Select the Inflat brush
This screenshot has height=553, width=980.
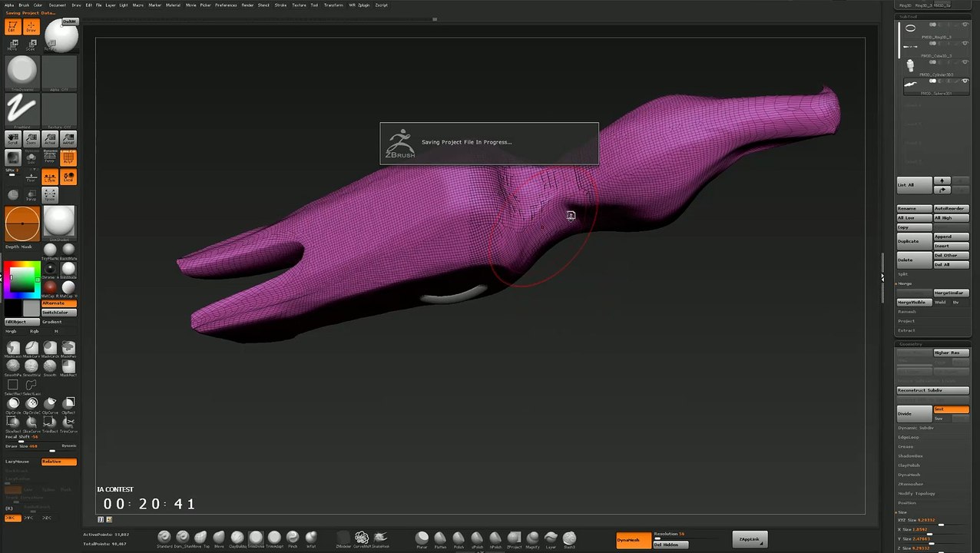coord(311,538)
